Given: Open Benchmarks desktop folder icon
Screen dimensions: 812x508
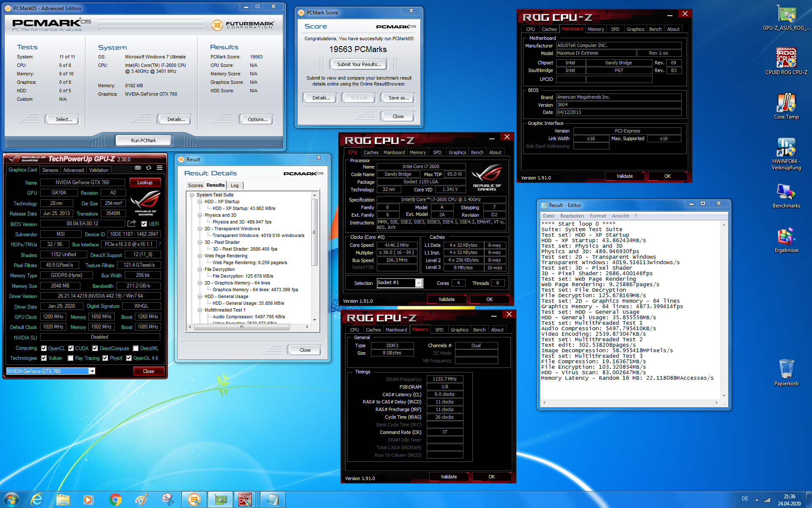Looking at the screenshot, I should tap(786, 196).
